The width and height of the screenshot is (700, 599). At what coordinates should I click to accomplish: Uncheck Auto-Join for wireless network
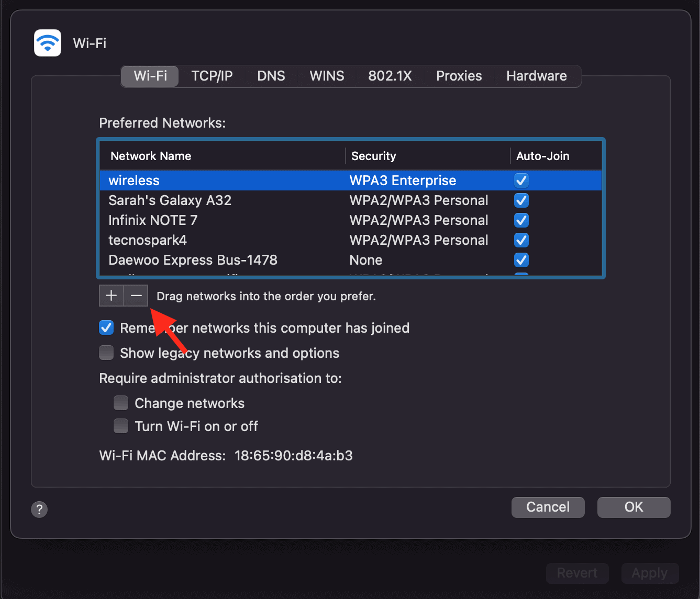coord(521,180)
